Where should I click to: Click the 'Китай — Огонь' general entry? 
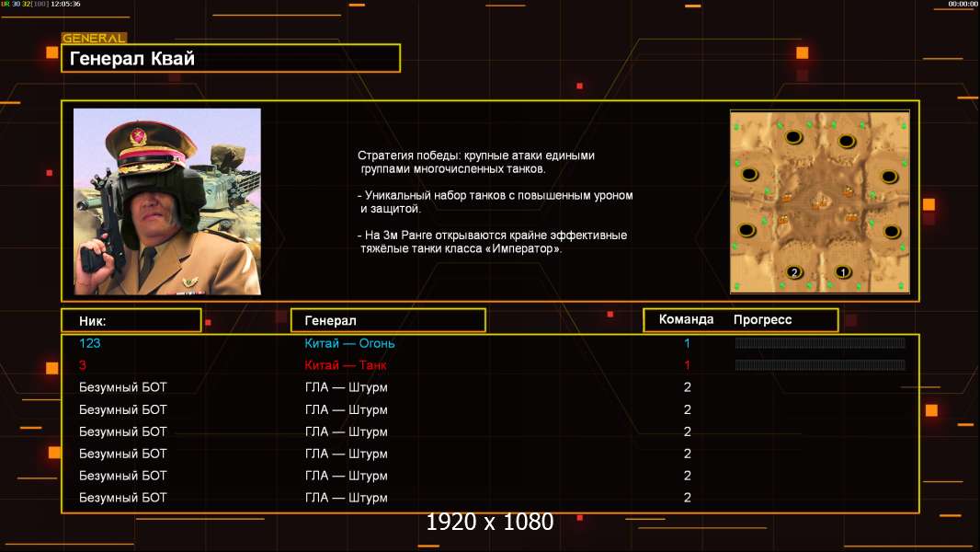tap(349, 343)
